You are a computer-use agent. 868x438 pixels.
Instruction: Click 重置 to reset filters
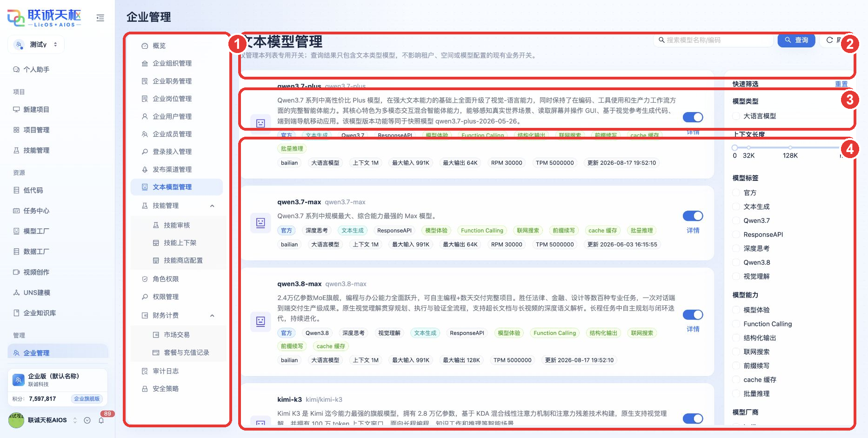(x=841, y=84)
